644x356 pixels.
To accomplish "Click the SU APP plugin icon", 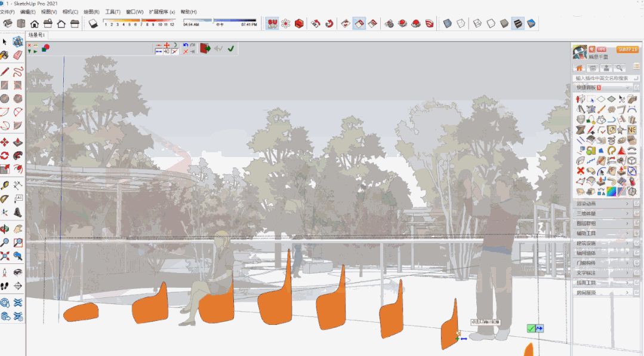I will point(272,23).
